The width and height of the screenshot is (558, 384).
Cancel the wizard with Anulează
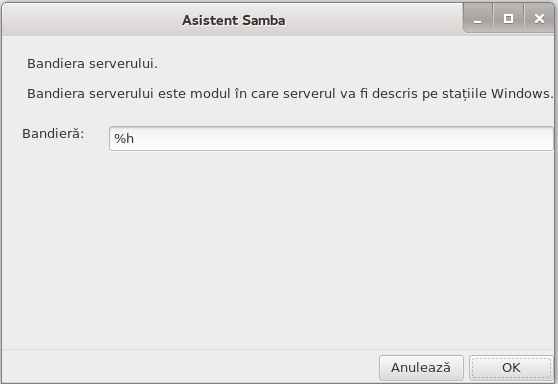(421, 368)
